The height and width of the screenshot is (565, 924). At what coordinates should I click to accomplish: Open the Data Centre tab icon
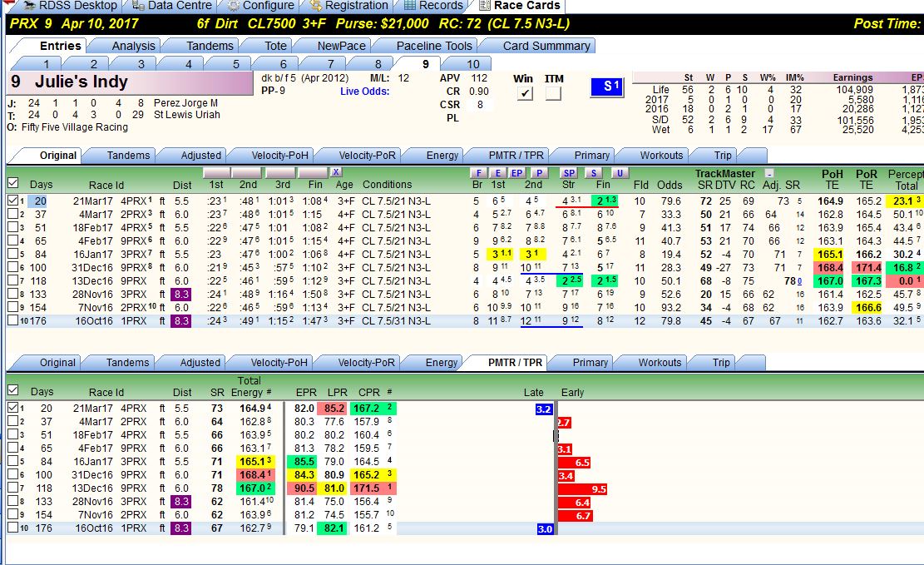click(137, 5)
